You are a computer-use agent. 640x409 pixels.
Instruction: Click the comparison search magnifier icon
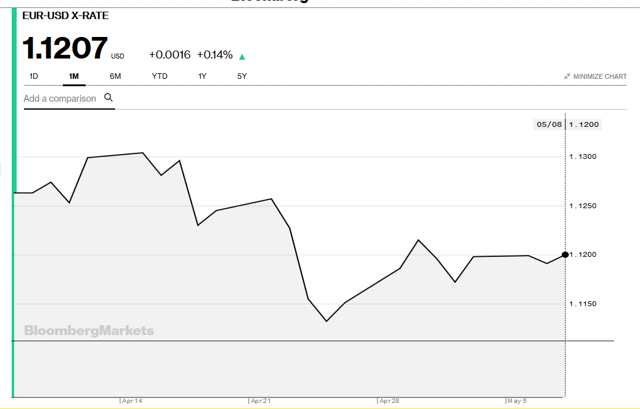pos(108,97)
